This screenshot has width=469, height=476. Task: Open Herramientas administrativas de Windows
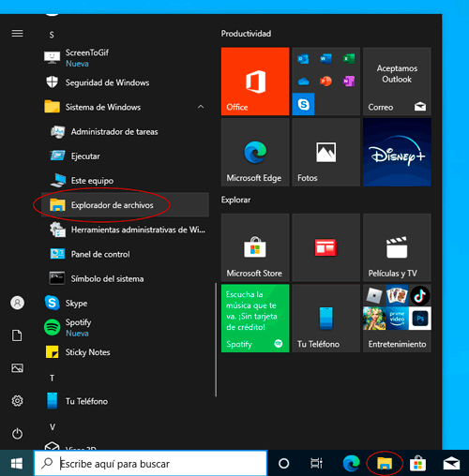pos(125,230)
